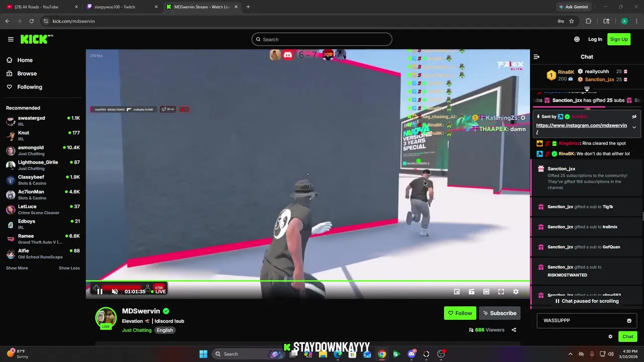Open MDSwervin's profile avatar
The height and width of the screenshot is (362, 644).
point(106,318)
